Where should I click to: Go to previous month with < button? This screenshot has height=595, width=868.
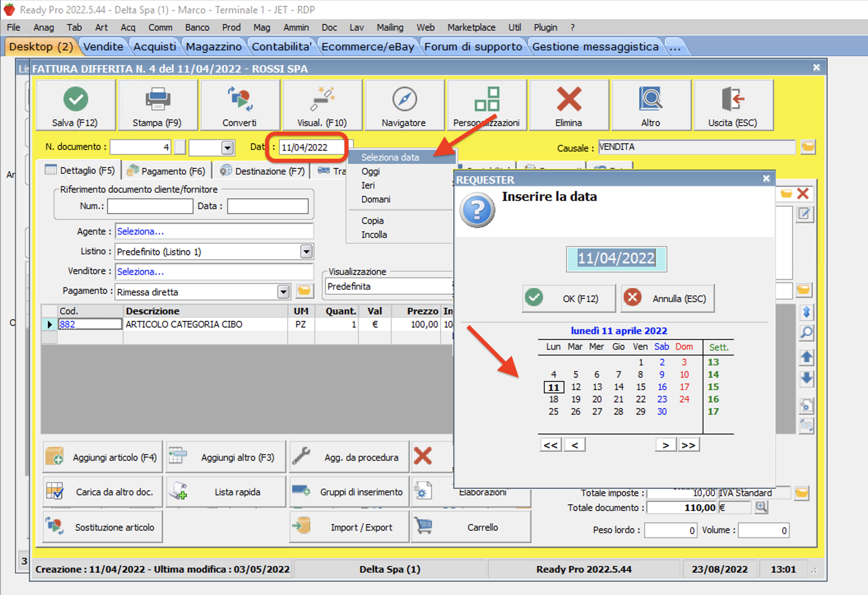click(x=575, y=445)
